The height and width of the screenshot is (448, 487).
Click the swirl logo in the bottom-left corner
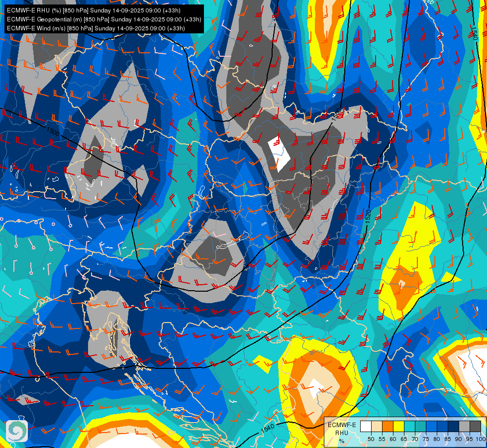coord(17,431)
